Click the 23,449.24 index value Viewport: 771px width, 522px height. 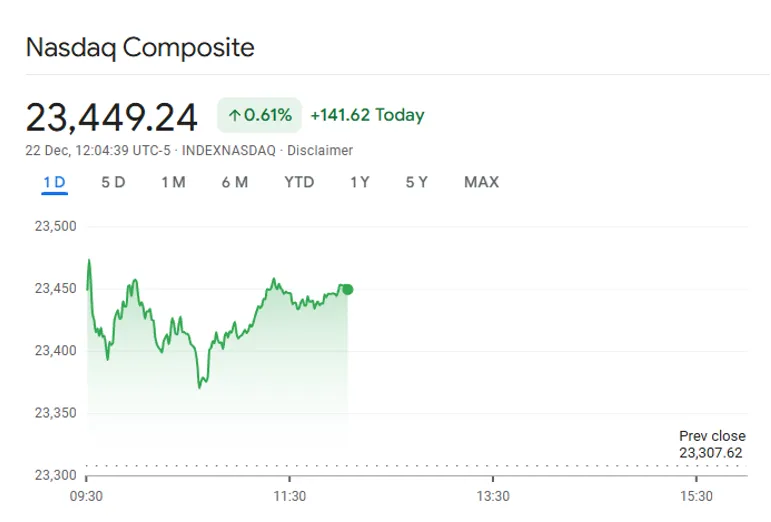point(111,117)
